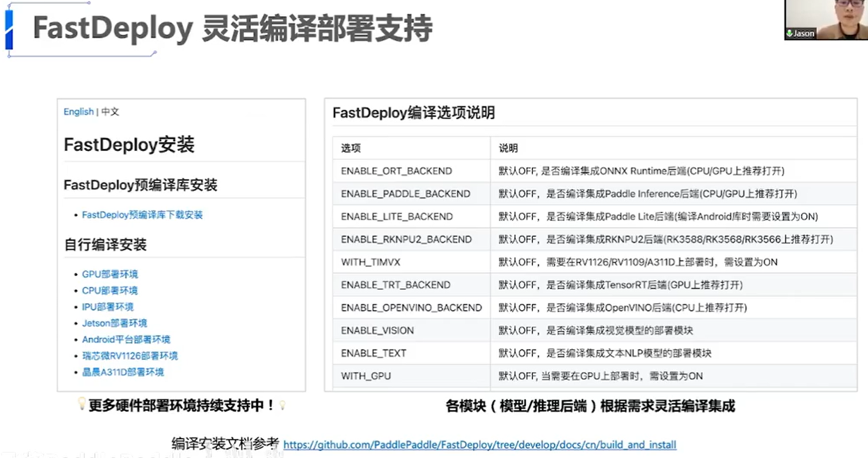
Task: Click the 选项 column header
Action: [x=411, y=148]
